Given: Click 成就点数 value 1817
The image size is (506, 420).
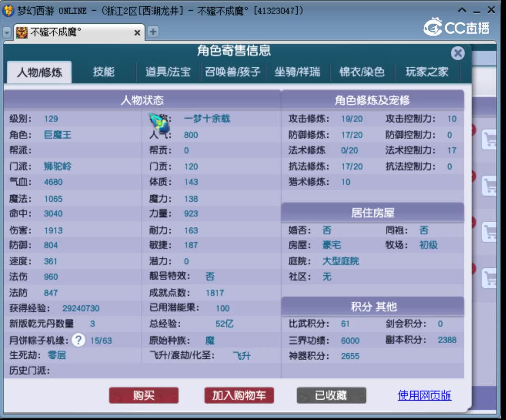Looking at the screenshot, I should (215, 293).
